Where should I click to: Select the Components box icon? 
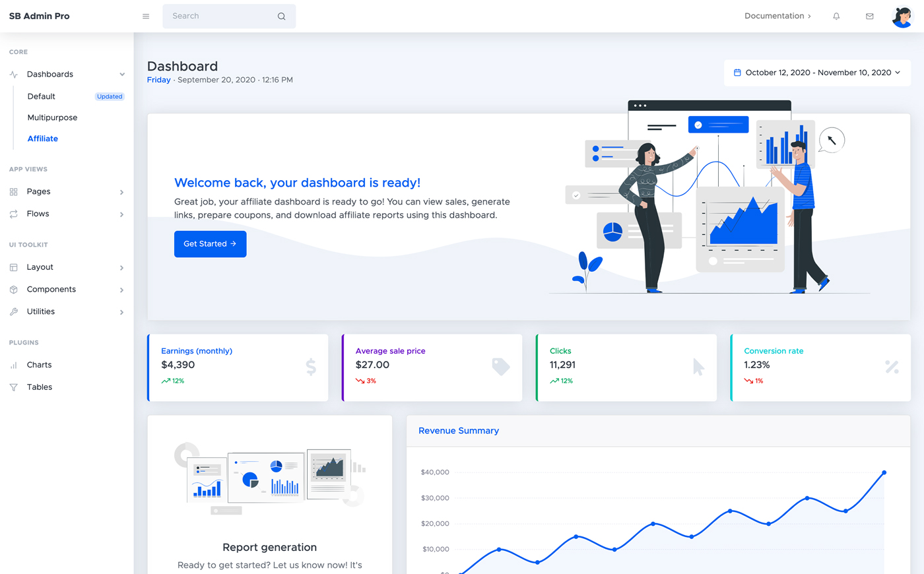coord(12,289)
